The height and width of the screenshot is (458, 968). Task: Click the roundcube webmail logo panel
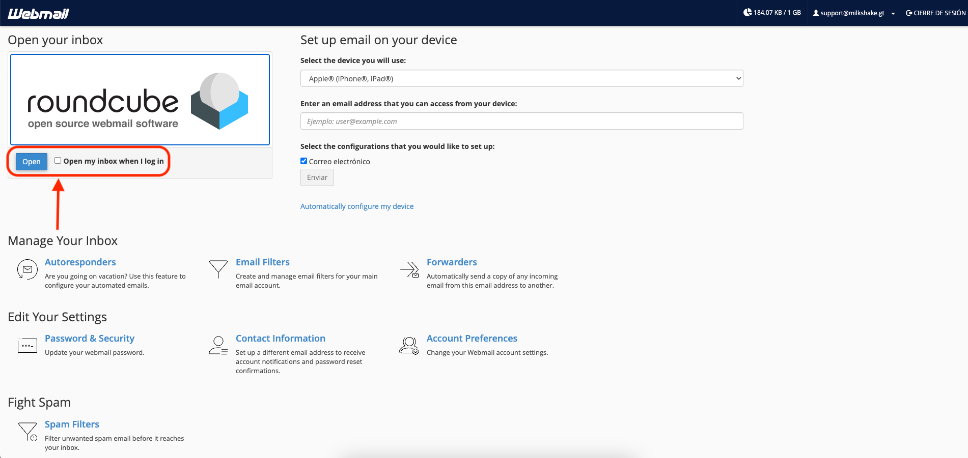click(x=140, y=99)
